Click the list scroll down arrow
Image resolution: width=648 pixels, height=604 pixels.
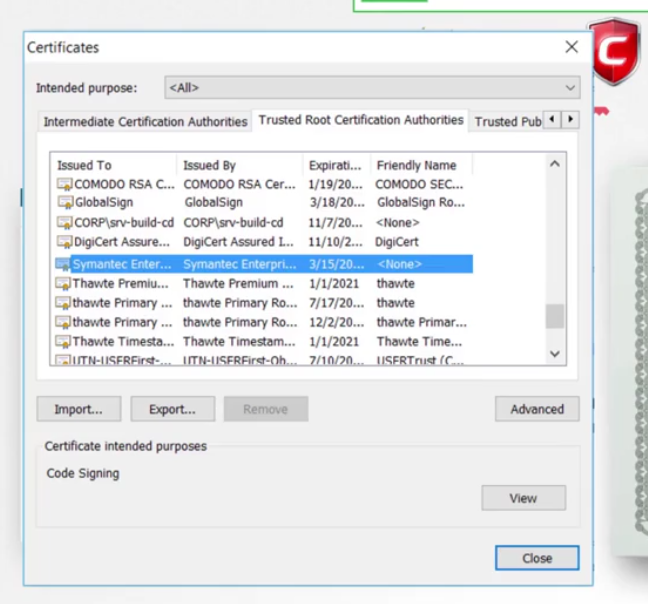click(555, 354)
